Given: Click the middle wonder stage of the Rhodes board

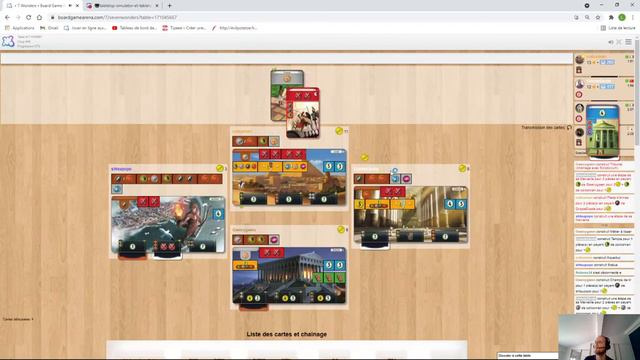Looking at the screenshot, I should click(x=168, y=248).
